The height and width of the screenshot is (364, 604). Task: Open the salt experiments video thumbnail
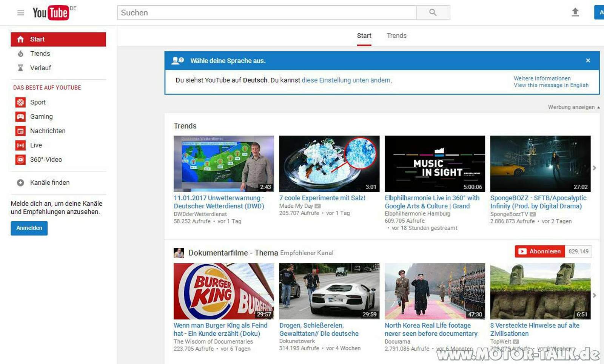pos(329,164)
